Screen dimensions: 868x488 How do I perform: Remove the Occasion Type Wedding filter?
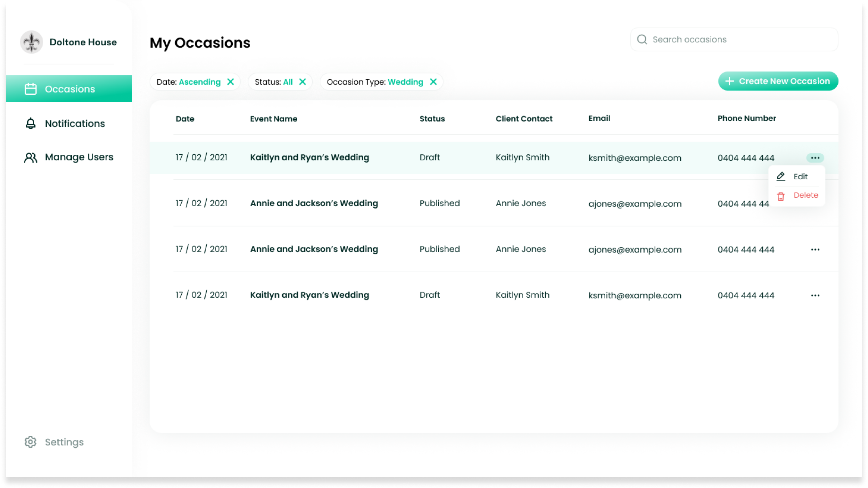point(433,82)
